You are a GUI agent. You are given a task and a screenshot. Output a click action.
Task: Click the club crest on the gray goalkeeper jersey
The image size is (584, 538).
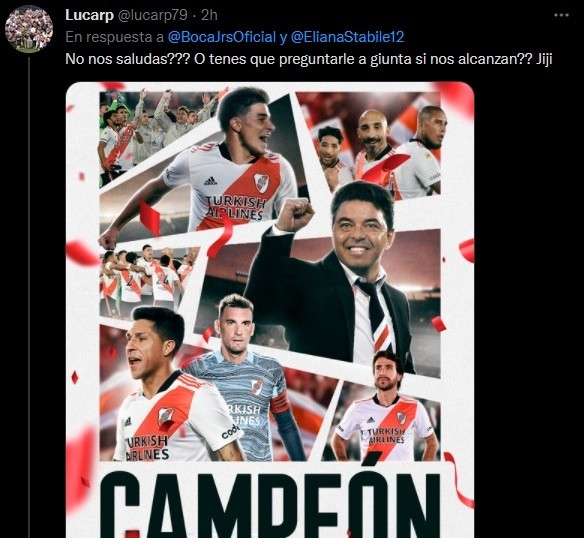[256, 387]
